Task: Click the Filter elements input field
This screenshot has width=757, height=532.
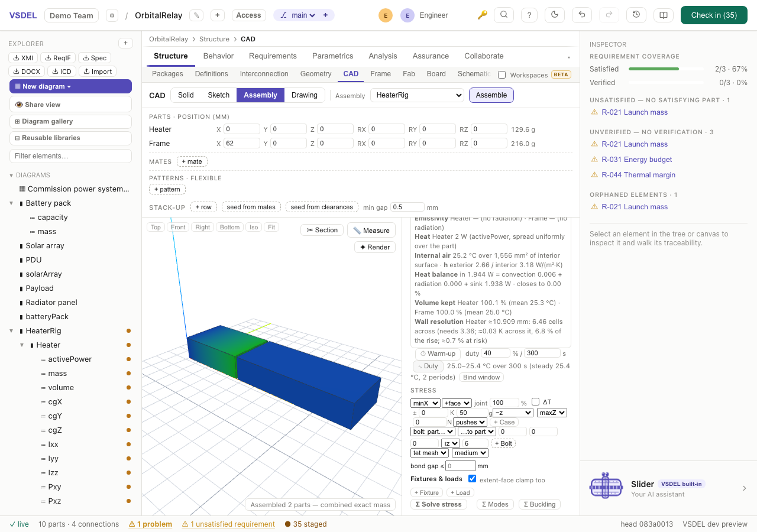Action: (70, 156)
